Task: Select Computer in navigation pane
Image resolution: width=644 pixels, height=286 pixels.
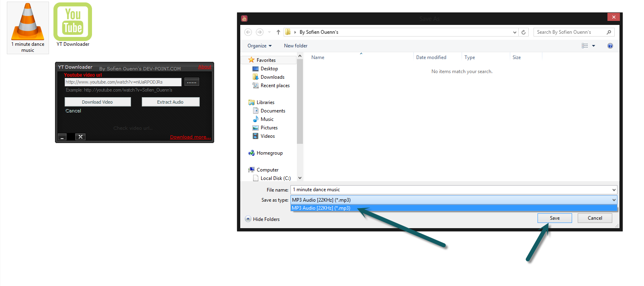Action: [x=268, y=170]
